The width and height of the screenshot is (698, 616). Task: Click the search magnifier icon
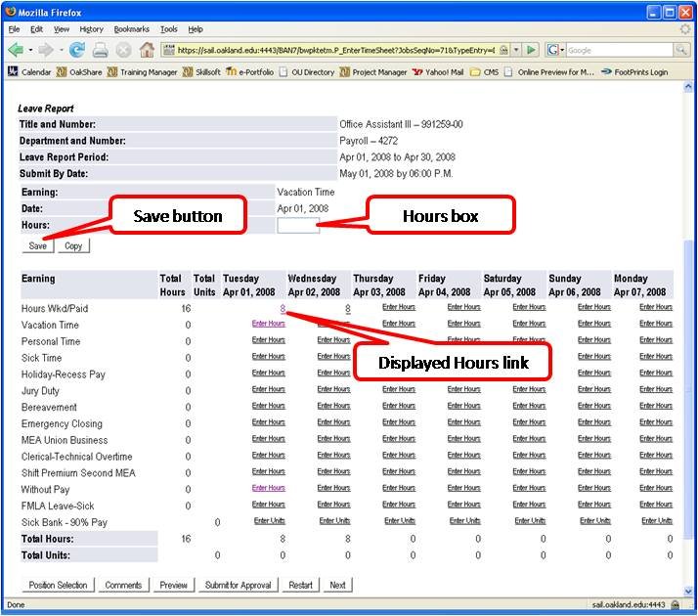680,49
